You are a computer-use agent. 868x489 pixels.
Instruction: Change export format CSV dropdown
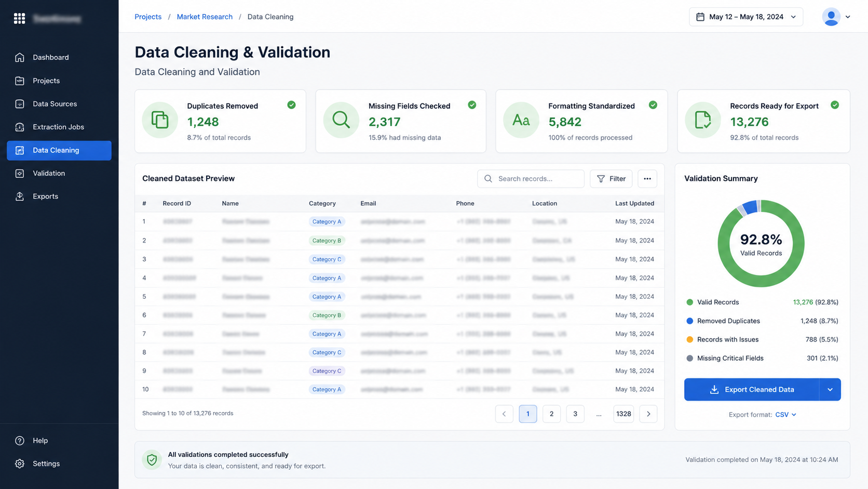[786, 415]
